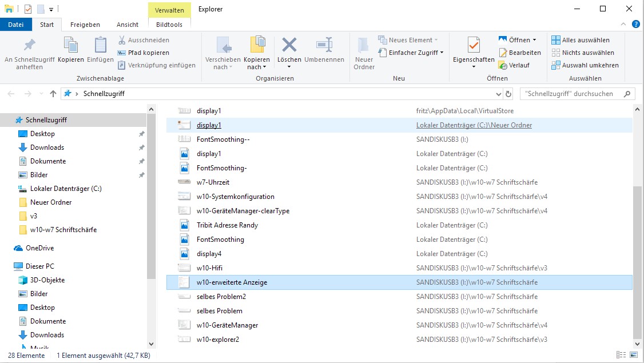Select Dieser PC in navigation pane

[39, 266]
